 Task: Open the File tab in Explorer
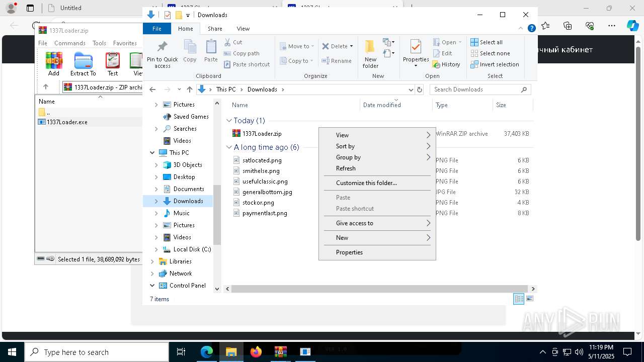click(x=157, y=29)
